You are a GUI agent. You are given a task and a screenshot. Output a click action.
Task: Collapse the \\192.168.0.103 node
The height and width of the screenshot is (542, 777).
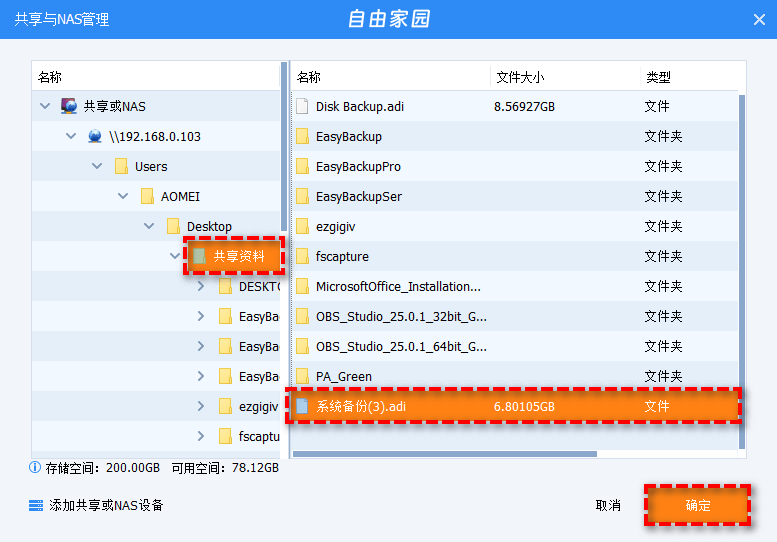tap(71, 136)
